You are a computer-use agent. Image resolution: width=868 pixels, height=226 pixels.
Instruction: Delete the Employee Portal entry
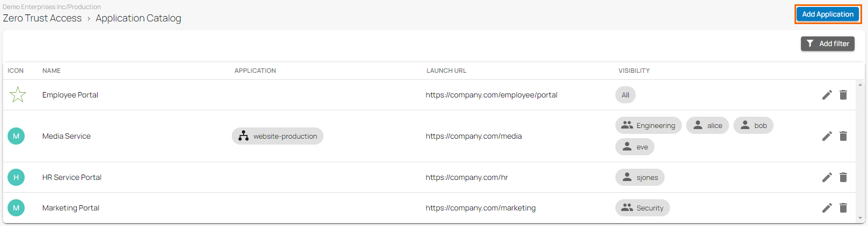(x=843, y=95)
